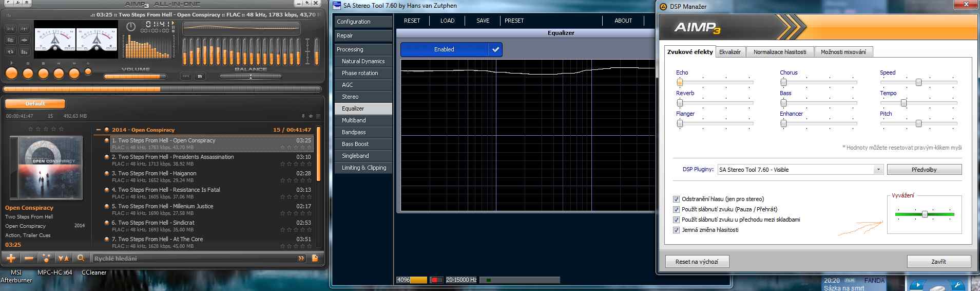The image size is (980, 291).
Task: Click the magnifier search icon in playlist
Action: [81, 258]
